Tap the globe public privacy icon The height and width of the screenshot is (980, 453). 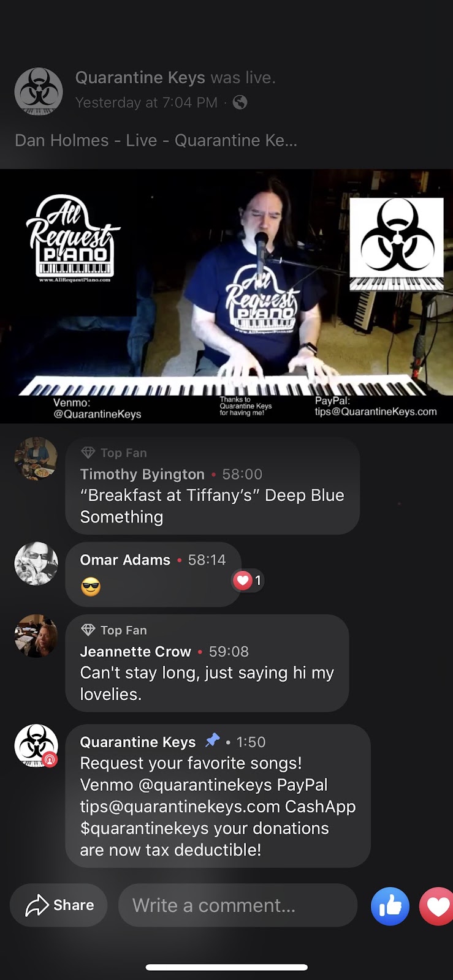[x=240, y=102]
